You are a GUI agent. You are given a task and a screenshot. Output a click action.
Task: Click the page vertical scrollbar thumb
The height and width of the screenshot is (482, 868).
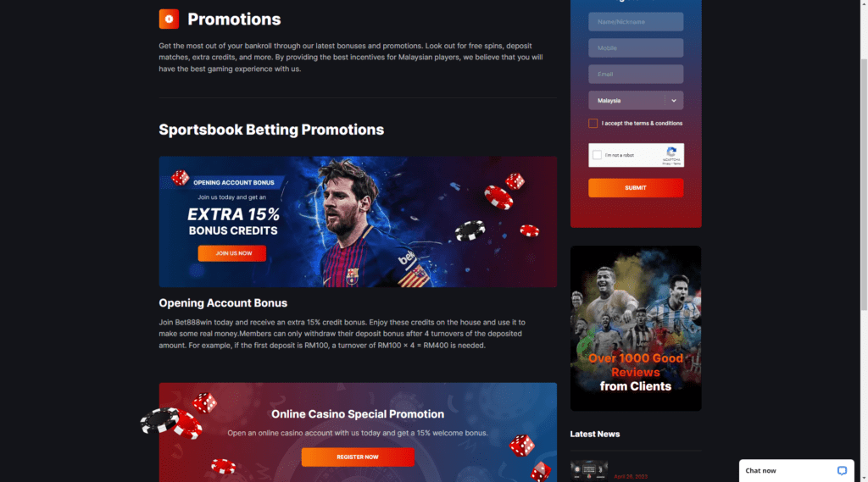(864, 183)
